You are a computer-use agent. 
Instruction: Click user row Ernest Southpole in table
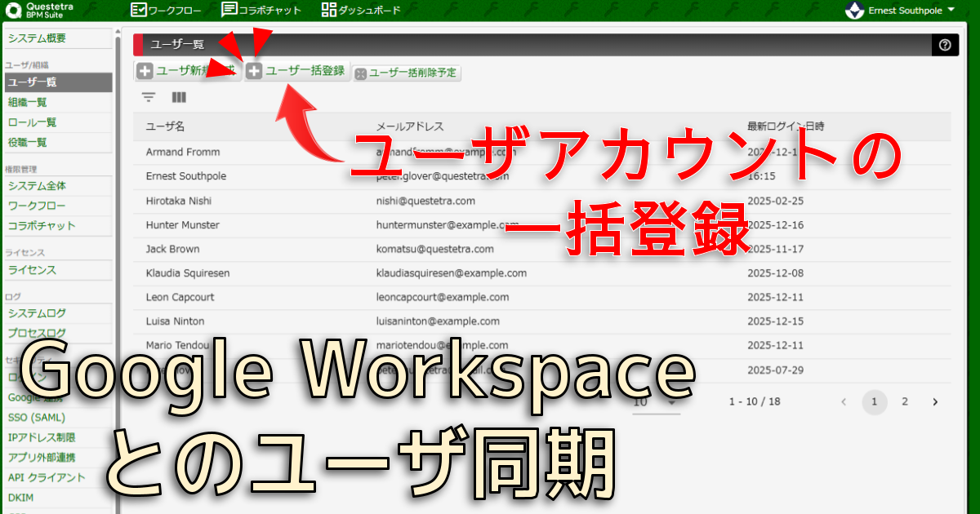(x=542, y=176)
